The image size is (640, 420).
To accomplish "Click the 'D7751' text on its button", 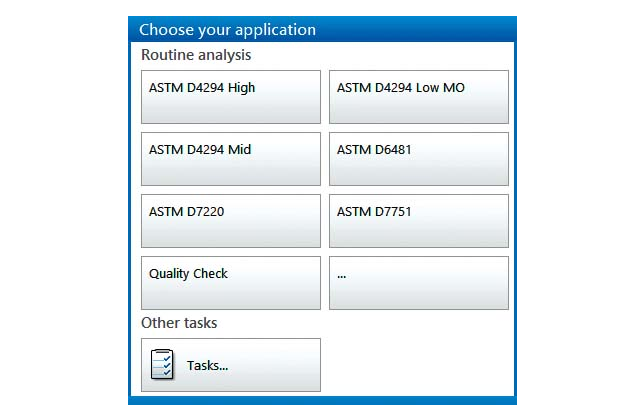I will (x=390, y=212).
